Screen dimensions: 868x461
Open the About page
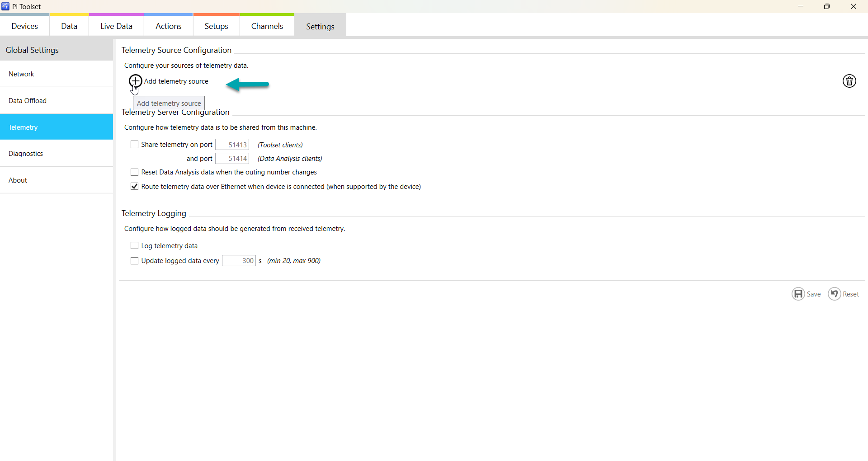pyautogui.click(x=57, y=180)
